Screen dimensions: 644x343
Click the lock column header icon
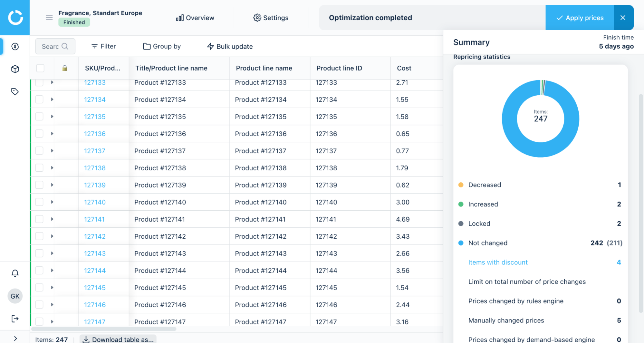click(65, 68)
